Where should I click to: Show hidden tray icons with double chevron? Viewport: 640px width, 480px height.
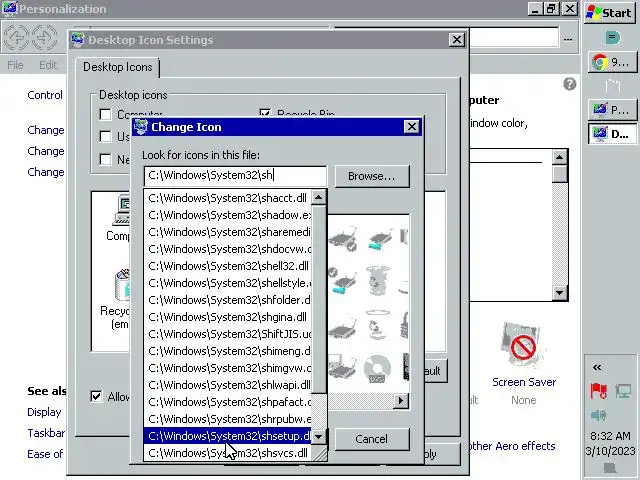click(x=597, y=367)
